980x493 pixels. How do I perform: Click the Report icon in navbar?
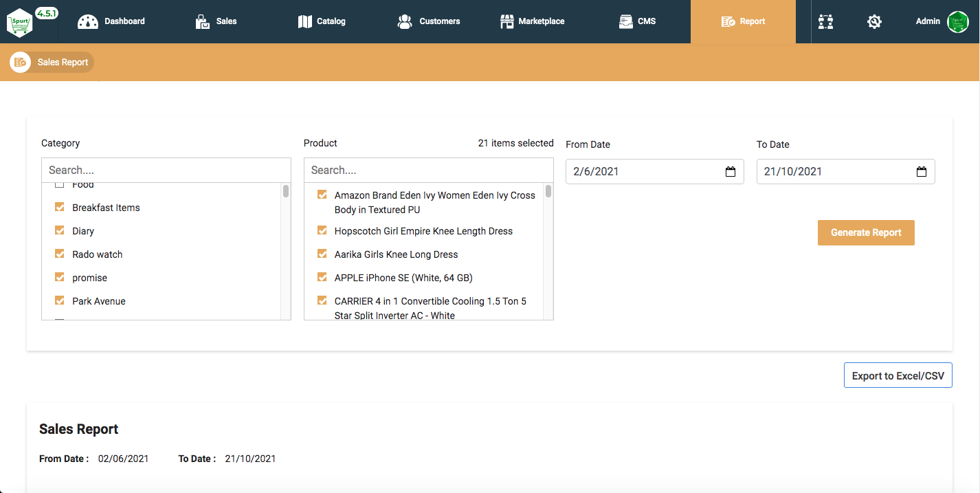(728, 21)
